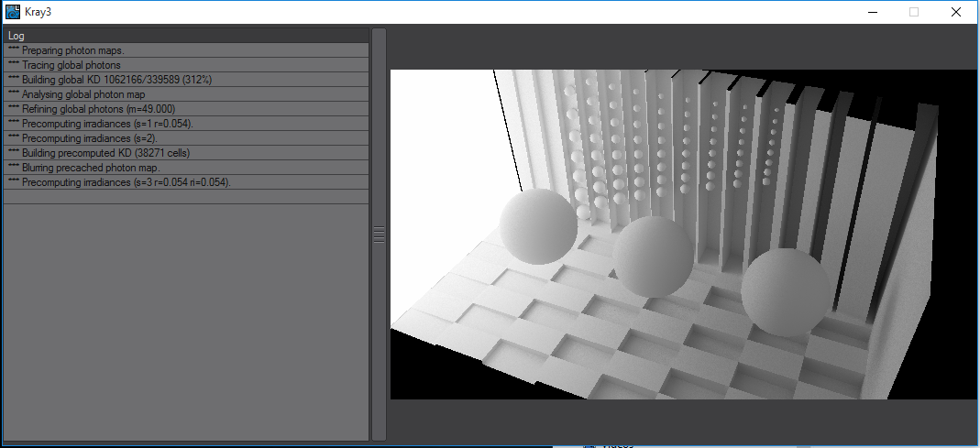This screenshot has height=448, width=980.
Task: Click the middle sphere in the rendered image
Action: point(652,257)
